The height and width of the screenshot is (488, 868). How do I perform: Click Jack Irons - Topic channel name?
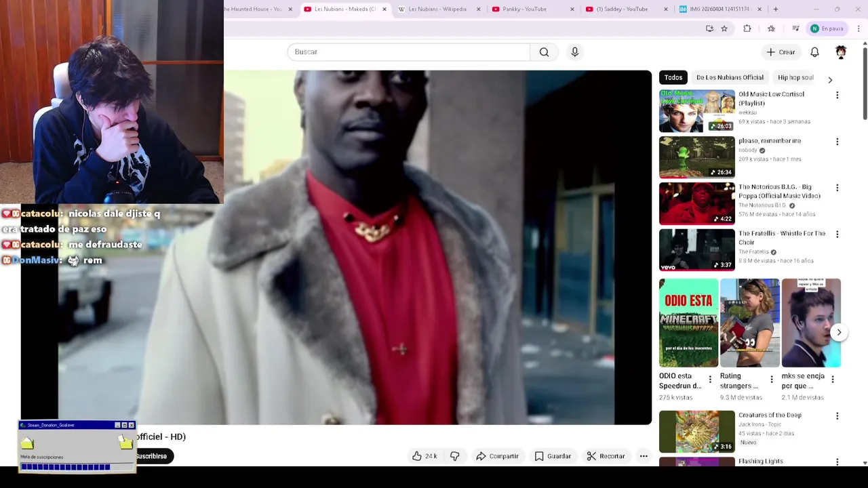tap(759, 424)
